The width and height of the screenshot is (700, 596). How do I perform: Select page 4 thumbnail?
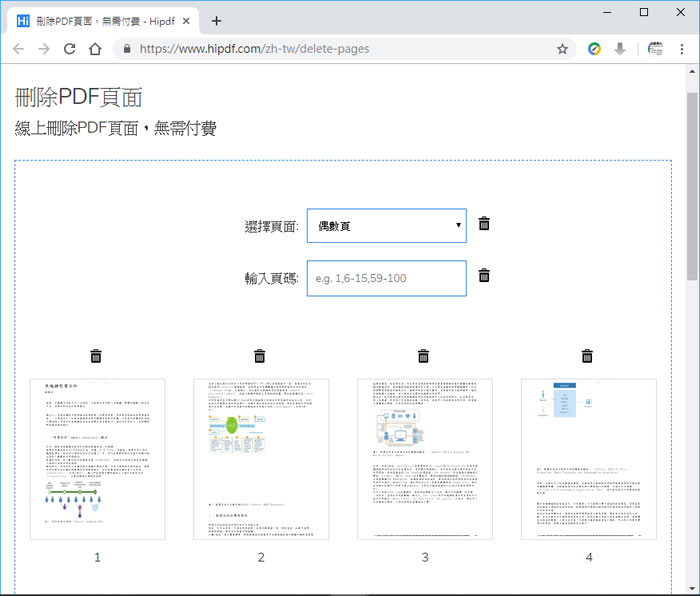tap(589, 459)
